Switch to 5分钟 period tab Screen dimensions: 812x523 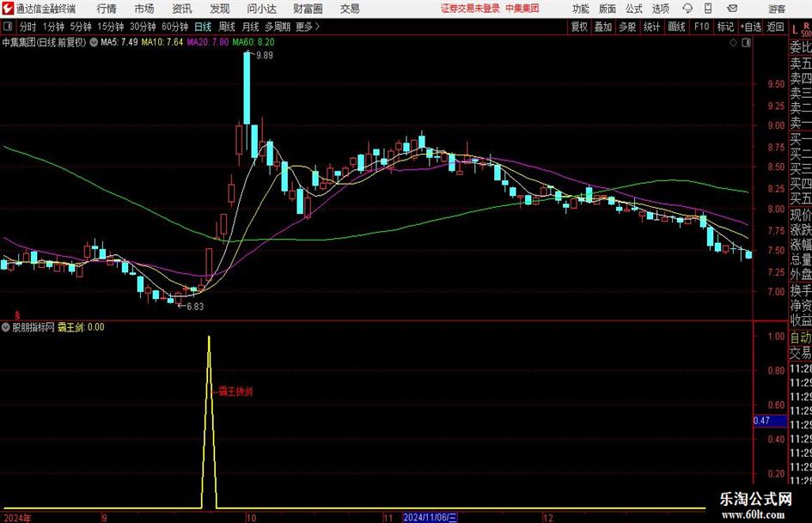pos(80,27)
